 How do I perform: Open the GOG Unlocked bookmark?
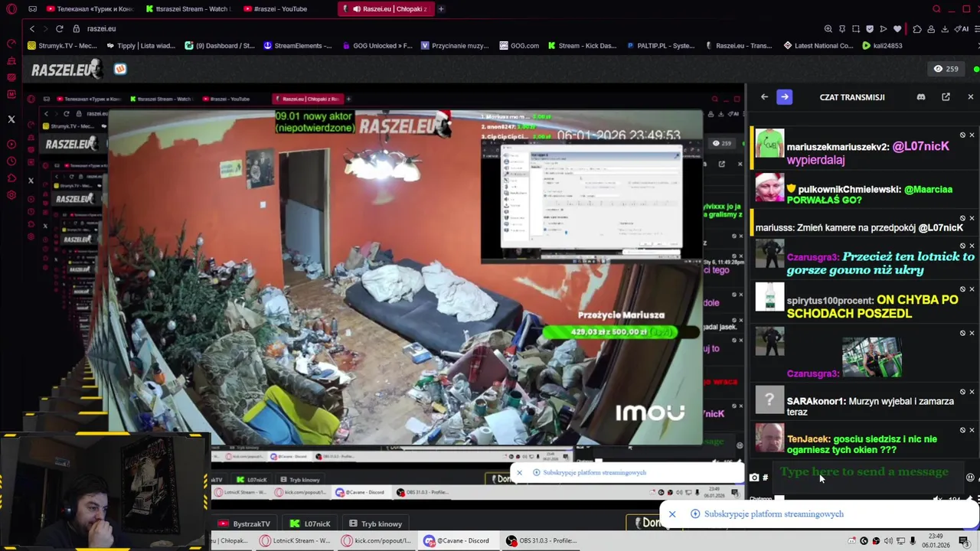pos(377,45)
